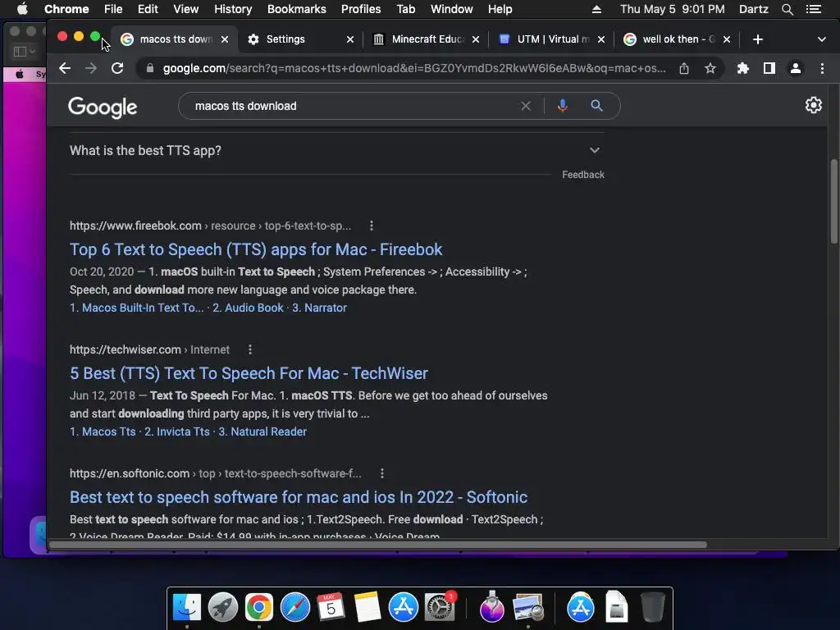
Task: Open more options for fireebok.com result
Action: (x=372, y=226)
